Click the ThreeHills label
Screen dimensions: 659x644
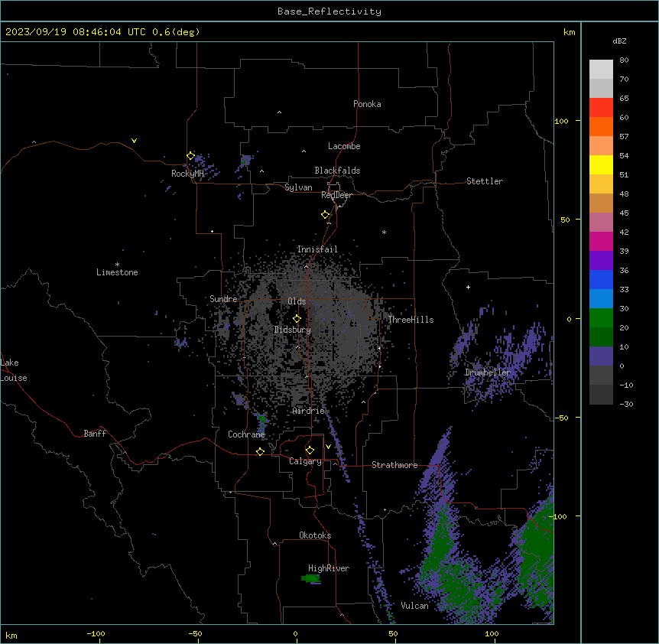click(x=411, y=320)
